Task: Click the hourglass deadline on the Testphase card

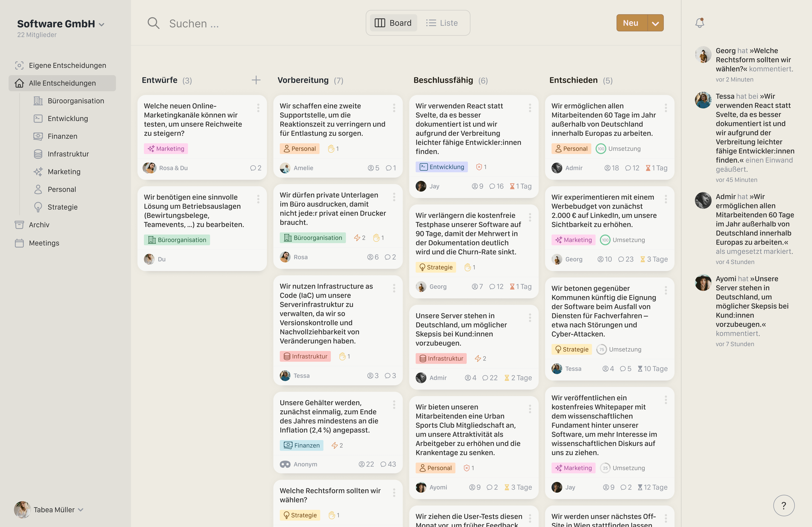Action: pos(521,287)
